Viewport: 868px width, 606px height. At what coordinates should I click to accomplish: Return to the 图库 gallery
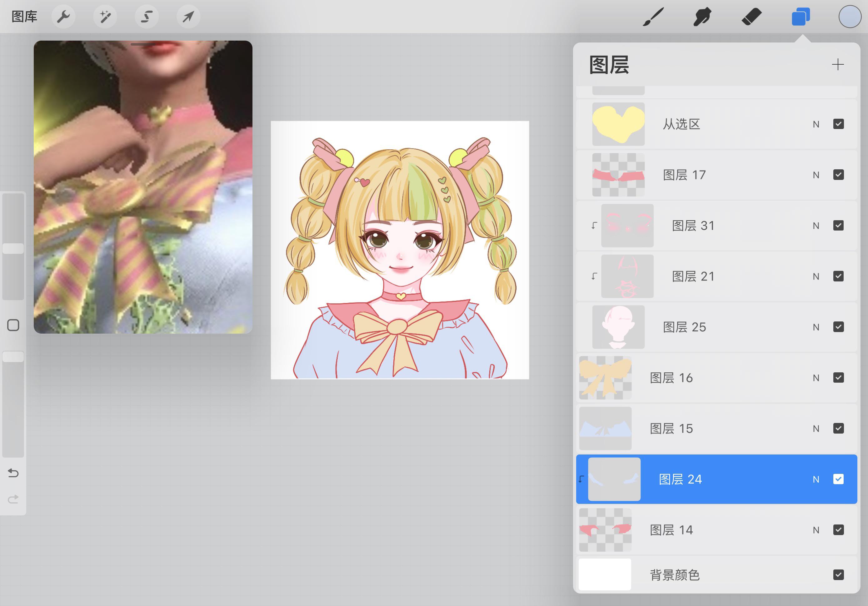pyautogui.click(x=25, y=17)
